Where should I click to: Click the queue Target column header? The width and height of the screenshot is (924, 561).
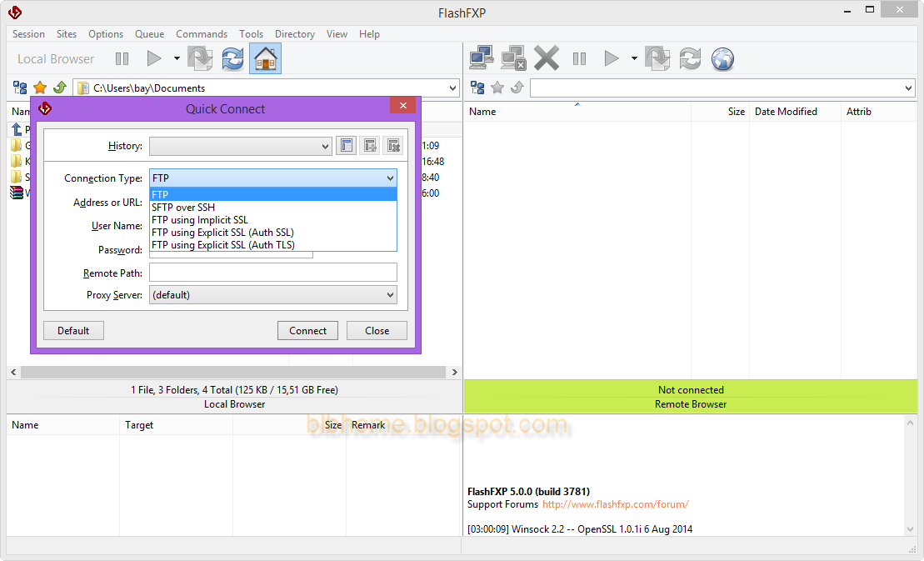click(176, 425)
